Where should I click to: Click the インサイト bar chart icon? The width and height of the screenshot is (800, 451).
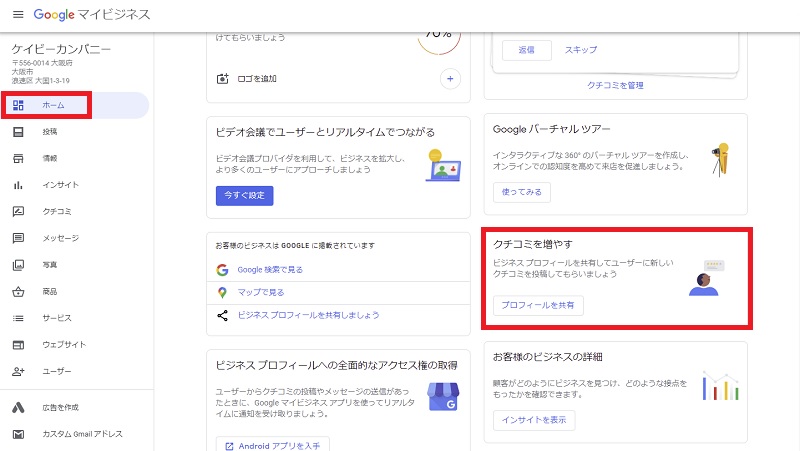18,185
